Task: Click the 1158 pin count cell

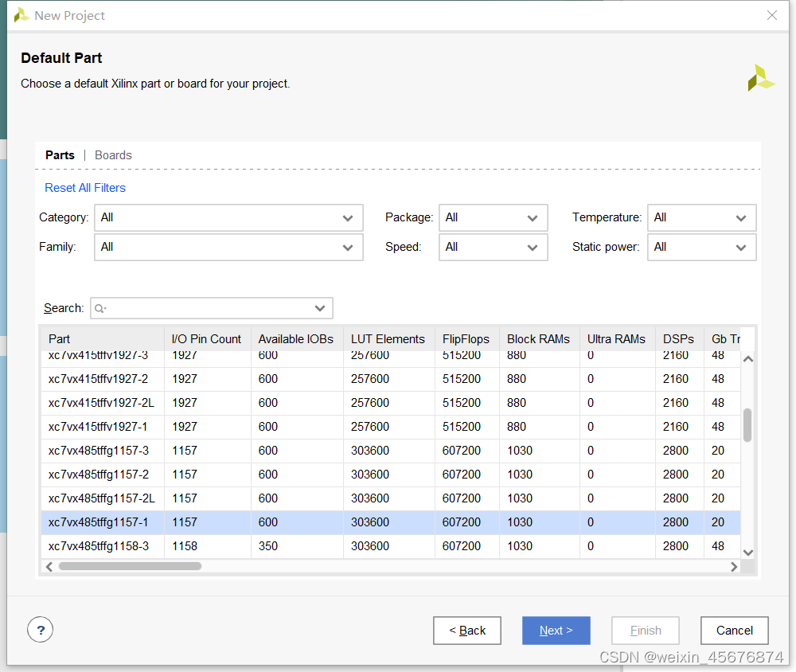Action: coord(208,546)
